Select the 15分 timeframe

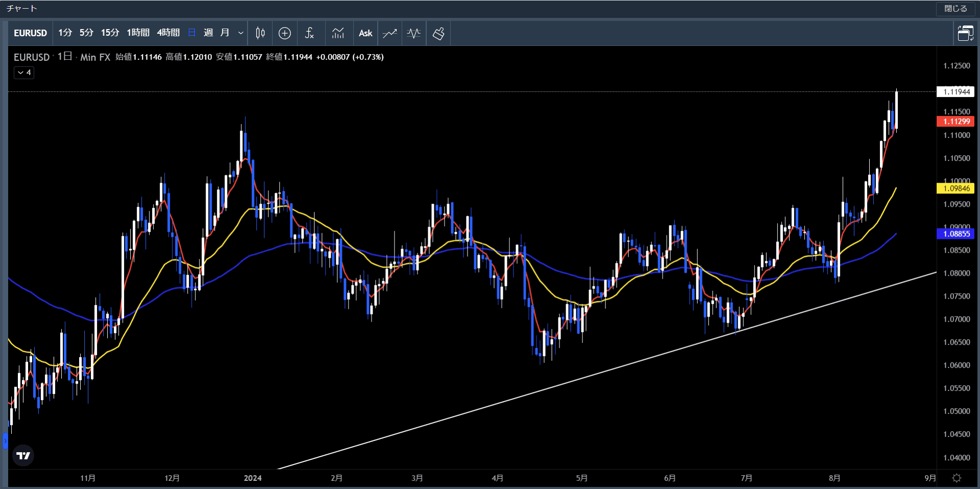point(110,33)
